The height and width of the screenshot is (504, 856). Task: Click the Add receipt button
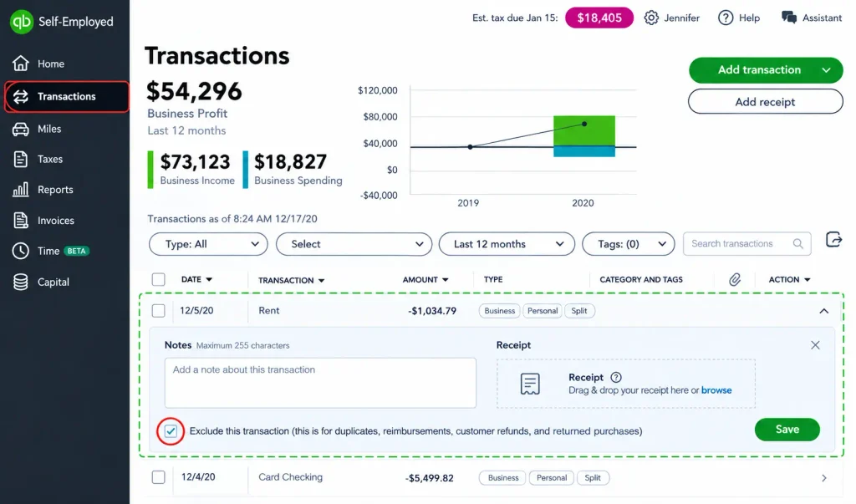pyautogui.click(x=766, y=102)
